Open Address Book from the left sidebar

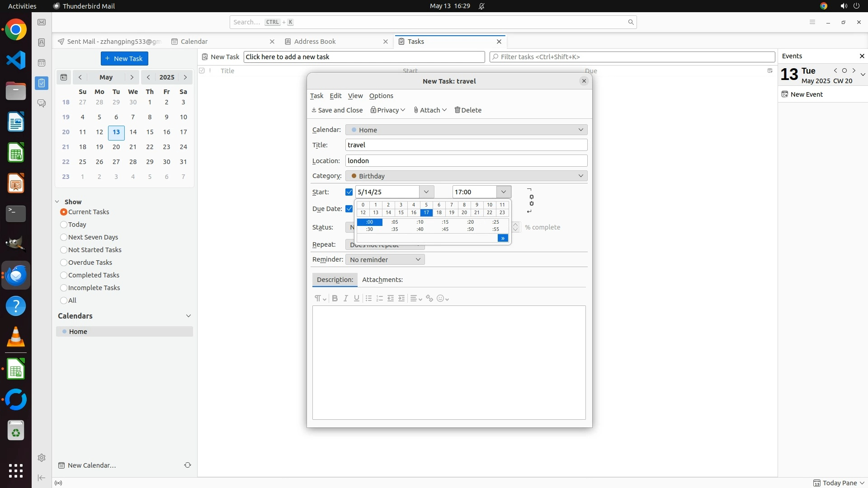(42, 42)
